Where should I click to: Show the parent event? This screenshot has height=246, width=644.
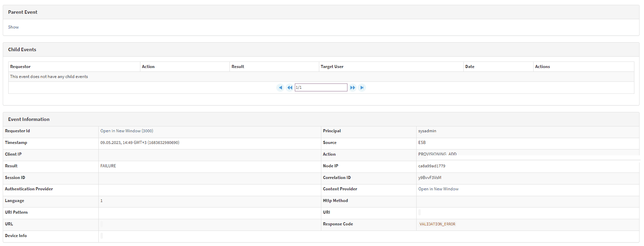click(13, 27)
